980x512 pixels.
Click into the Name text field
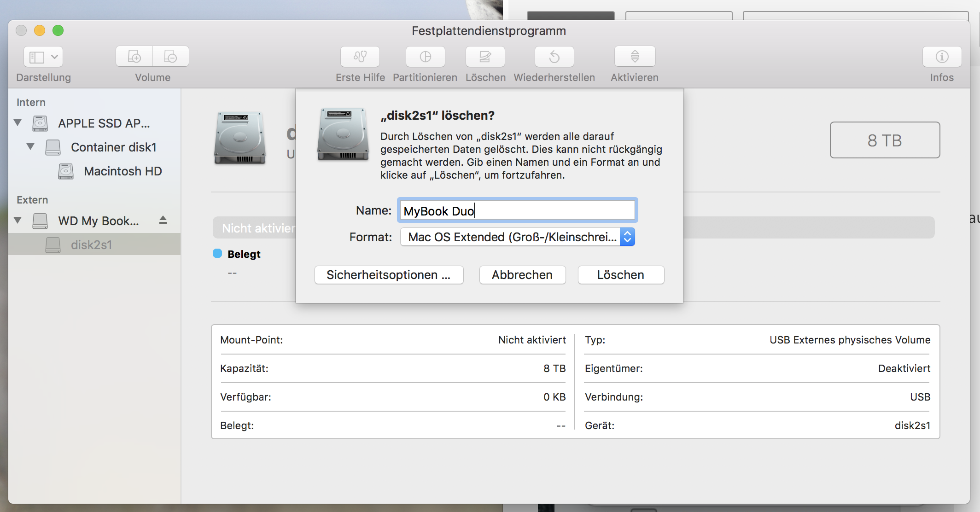(x=517, y=210)
